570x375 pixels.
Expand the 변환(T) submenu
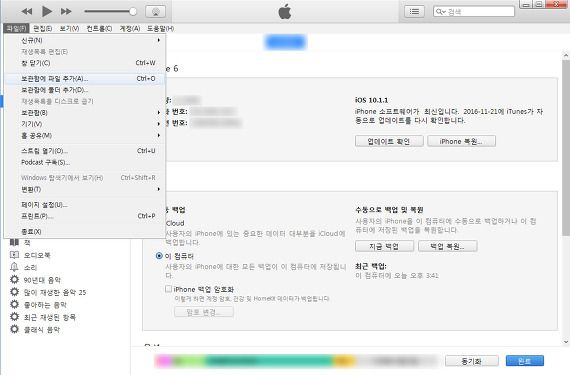(x=85, y=189)
